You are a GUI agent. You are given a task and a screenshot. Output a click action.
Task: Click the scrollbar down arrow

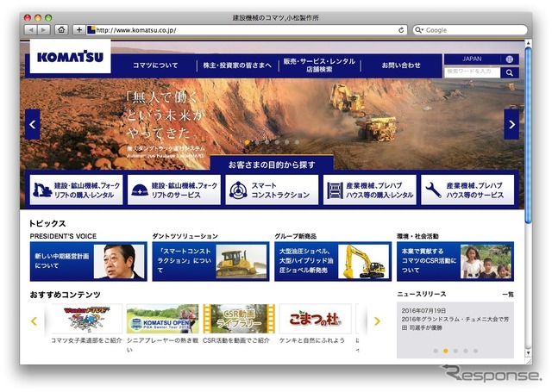point(528,352)
